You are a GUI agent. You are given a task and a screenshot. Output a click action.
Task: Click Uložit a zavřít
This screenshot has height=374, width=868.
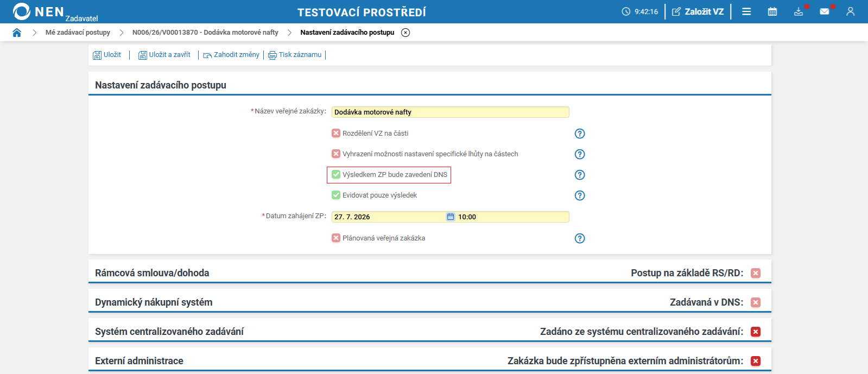pos(164,55)
